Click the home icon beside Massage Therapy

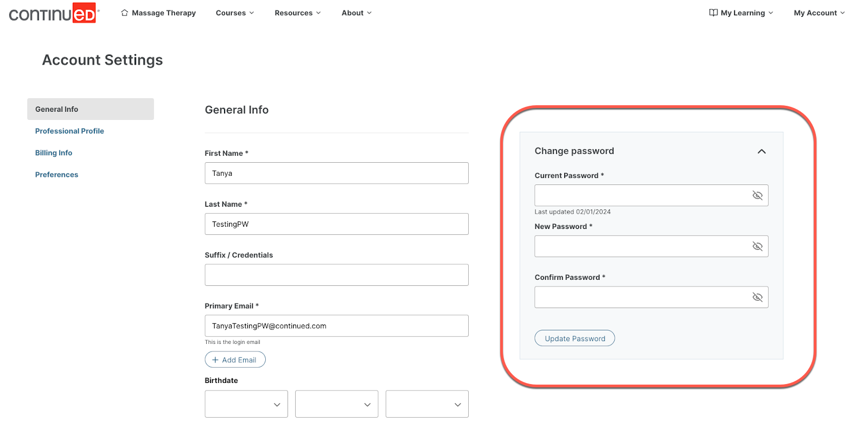pos(125,12)
